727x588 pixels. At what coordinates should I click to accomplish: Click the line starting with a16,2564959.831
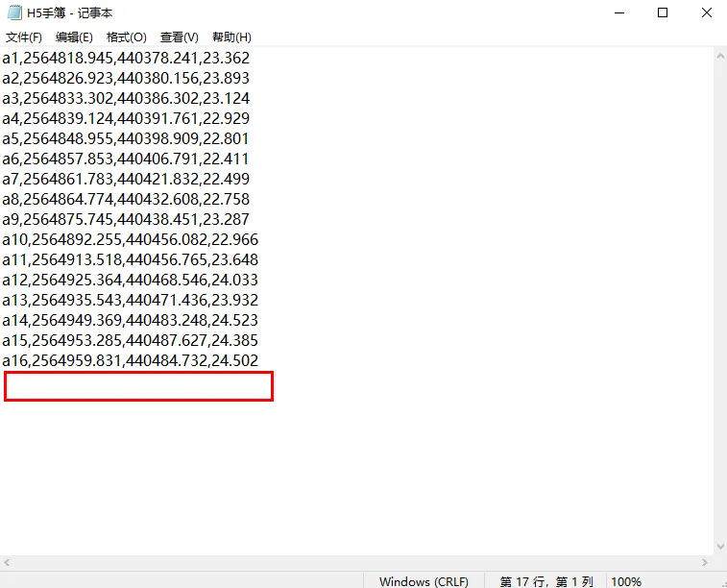click(x=131, y=361)
